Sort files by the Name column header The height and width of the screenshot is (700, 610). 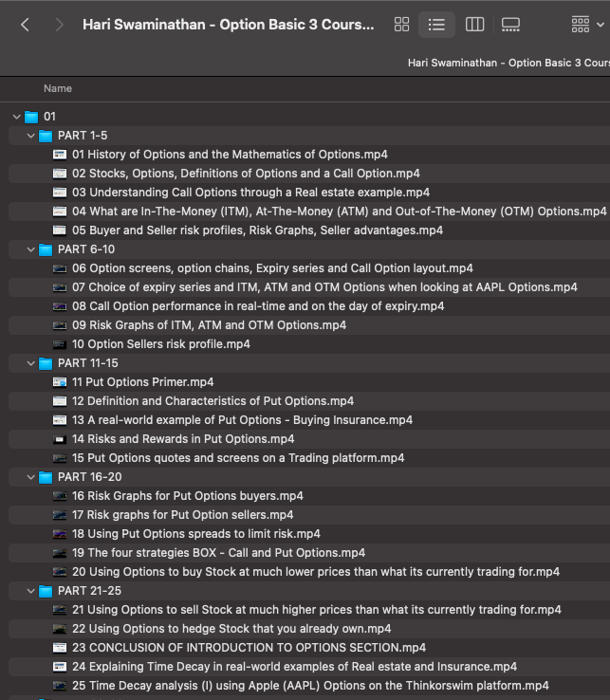[58, 88]
